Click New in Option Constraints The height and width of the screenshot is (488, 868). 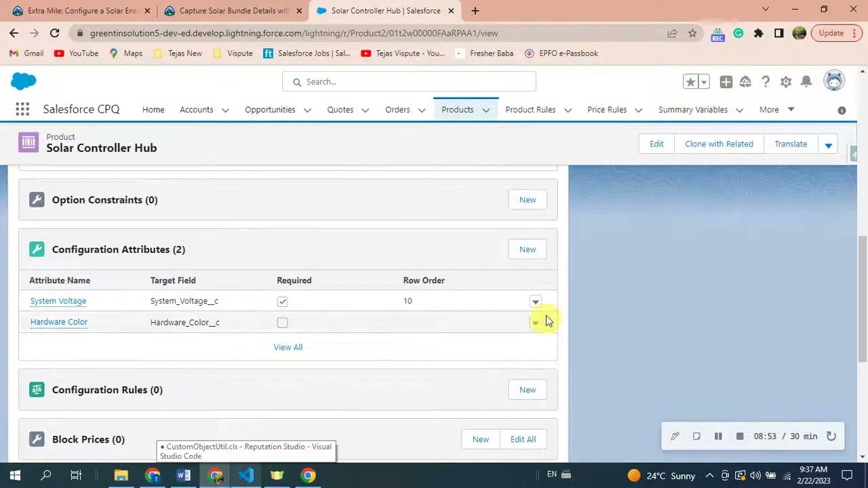[528, 200]
